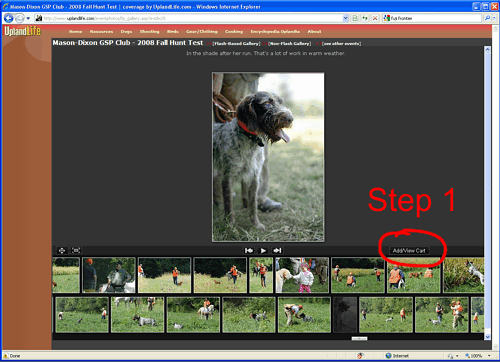Open the Cooking menu item
Image resolution: width=500 pixels, height=362 pixels.
coord(234,32)
